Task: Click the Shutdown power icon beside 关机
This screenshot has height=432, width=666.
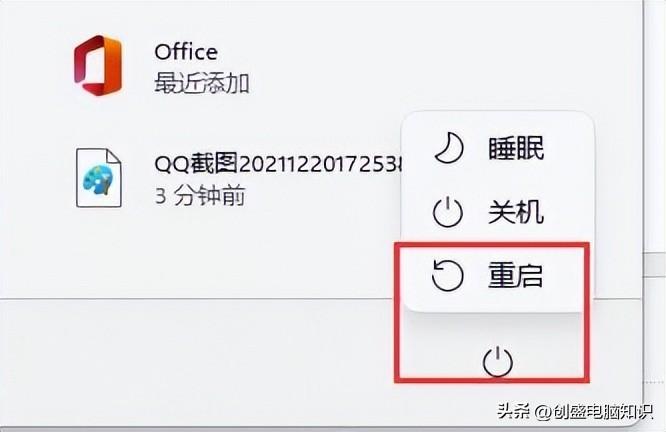Action: click(448, 212)
